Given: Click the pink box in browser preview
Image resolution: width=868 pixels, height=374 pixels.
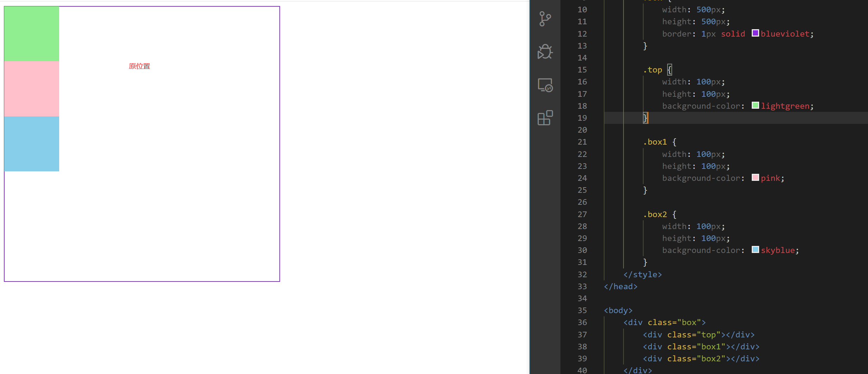Looking at the screenshot, I should click(32, 89).
